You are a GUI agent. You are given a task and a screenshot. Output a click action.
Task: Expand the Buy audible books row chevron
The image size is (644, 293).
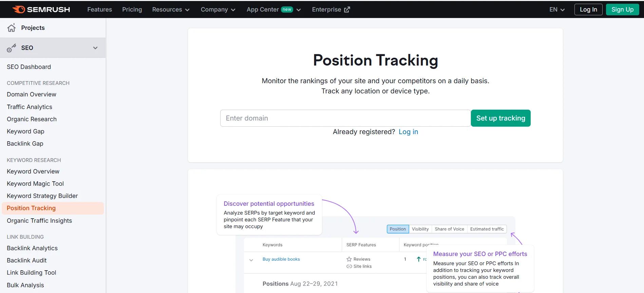click(251, 260)
